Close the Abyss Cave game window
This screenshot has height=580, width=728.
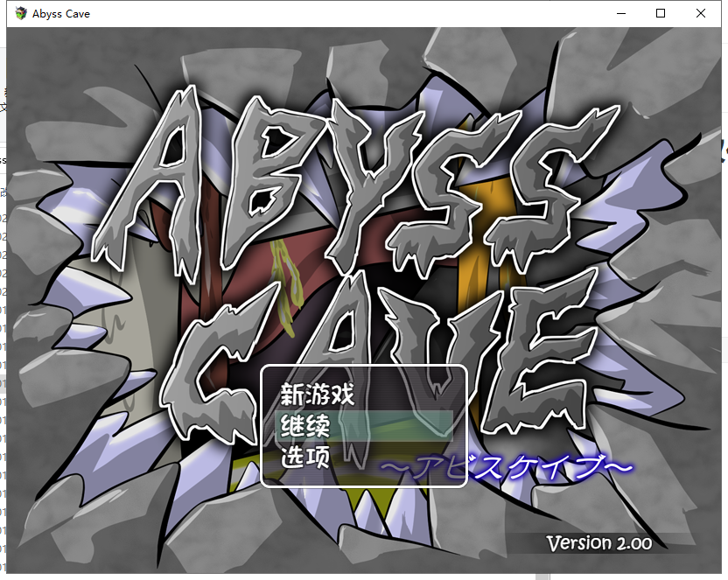pos(701,14)
